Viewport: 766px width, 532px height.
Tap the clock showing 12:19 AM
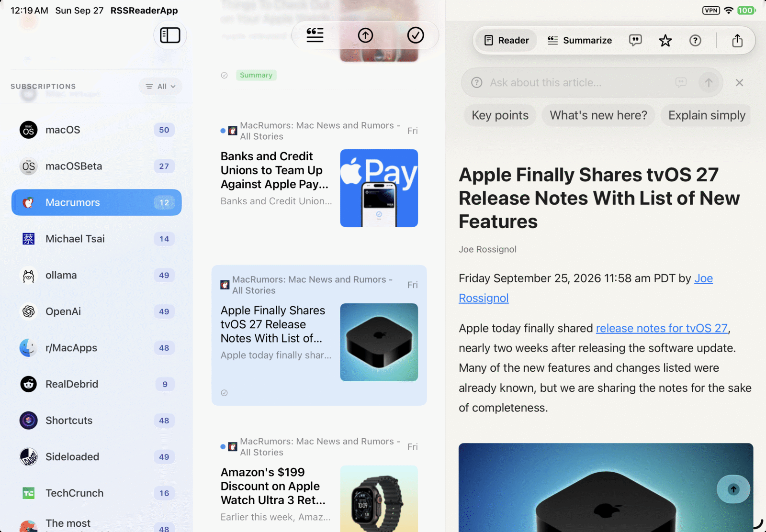(29, 11)
